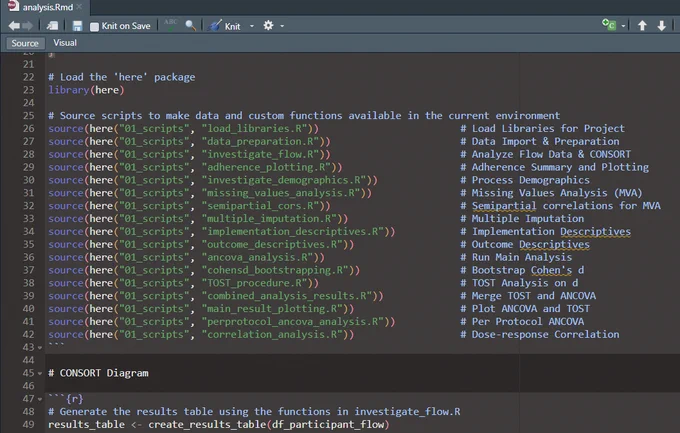
Task: Click the "load_libraries.R" source line
Action: [x=183, y=128]
